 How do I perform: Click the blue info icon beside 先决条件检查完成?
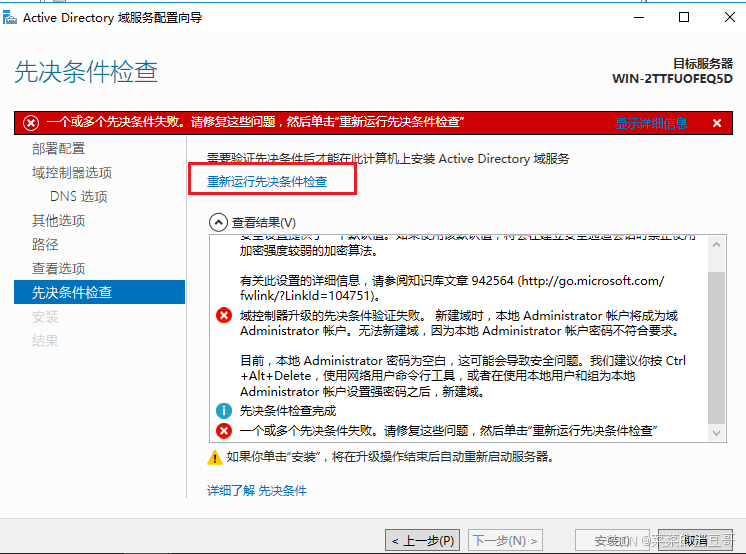[x=224, y=410]
